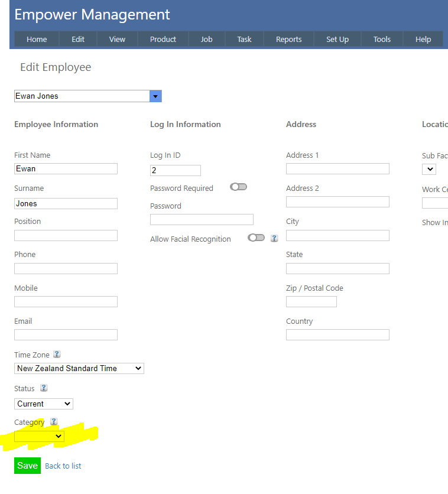448x494 pixels.
Task: Focus the Log In ID field
Action: pyautogui.click(x=175, y=171)
